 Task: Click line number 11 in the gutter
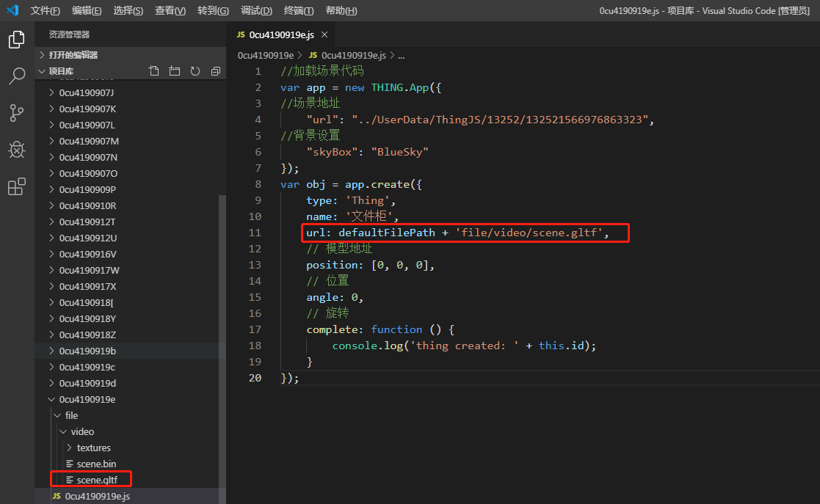[255, 233]
